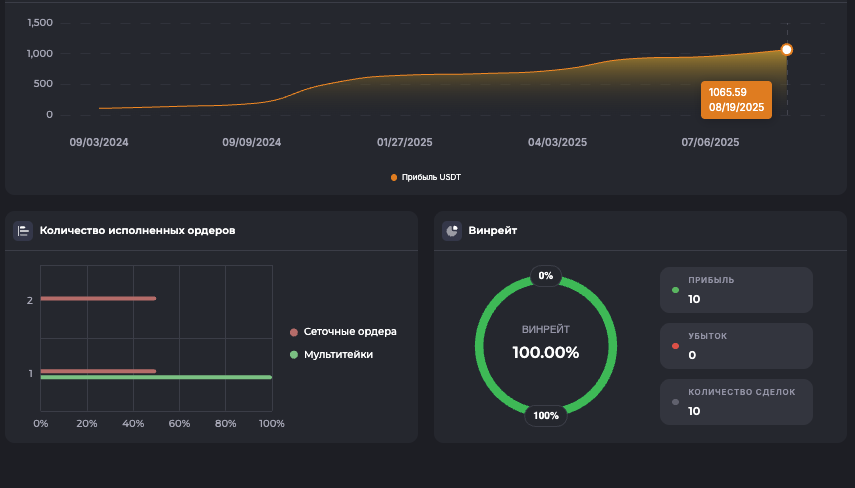Click the green dot beside Мультитейки
The image size is (855, 488).
click(x=293, y=354)
